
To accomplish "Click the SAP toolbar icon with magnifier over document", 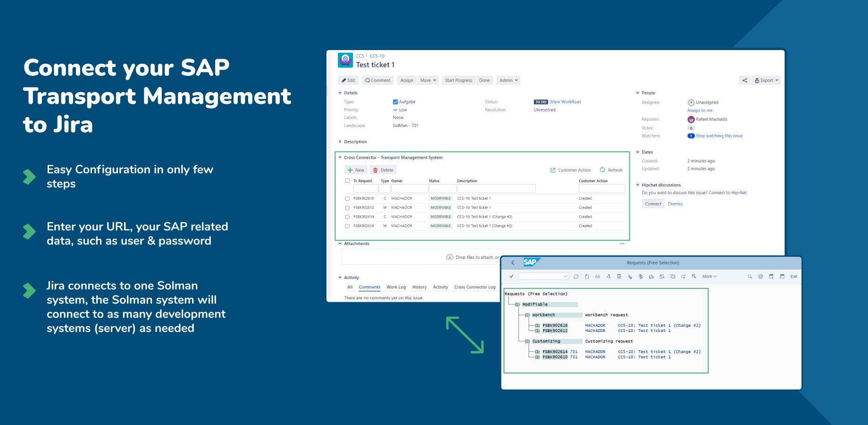I will click(x=662, y=276).
